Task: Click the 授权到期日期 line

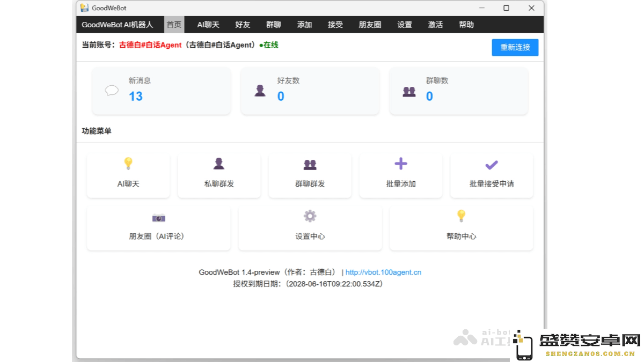Action: click(308, 284)
